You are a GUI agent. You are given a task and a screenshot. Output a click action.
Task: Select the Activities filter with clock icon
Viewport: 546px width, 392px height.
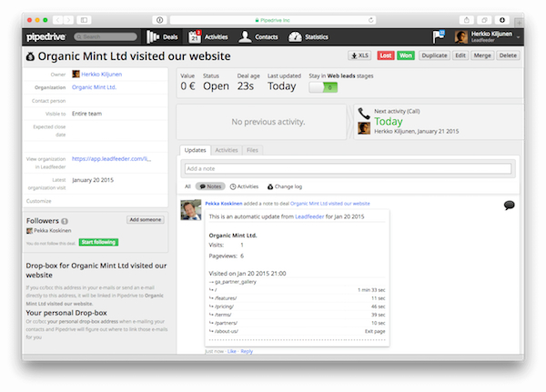point(244,186)
